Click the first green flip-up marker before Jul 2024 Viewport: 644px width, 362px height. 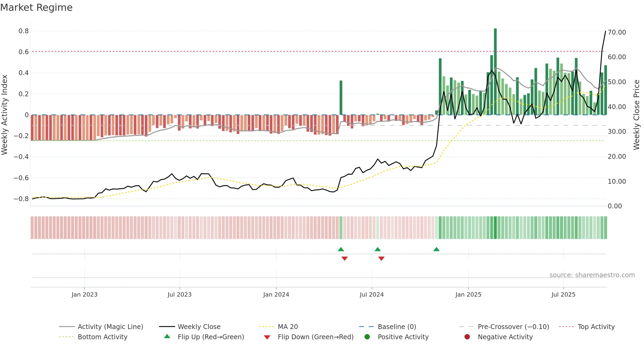(341, 249)
